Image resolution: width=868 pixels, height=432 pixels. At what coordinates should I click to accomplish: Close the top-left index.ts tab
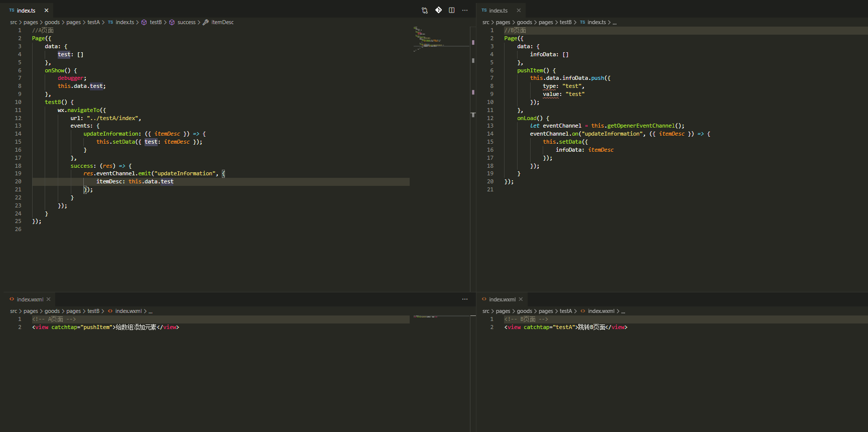pyautogui.click(x=46, y=10)
